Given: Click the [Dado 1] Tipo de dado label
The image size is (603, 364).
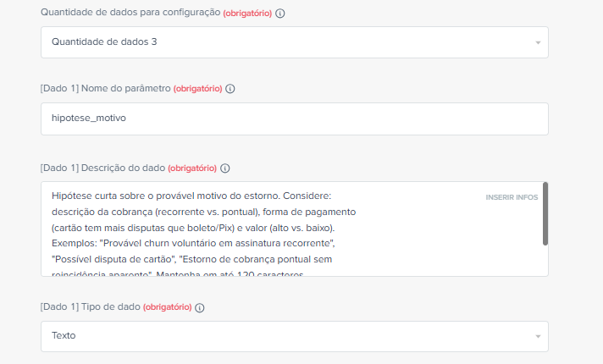Looking at the screenshot, I should [91, 306].
